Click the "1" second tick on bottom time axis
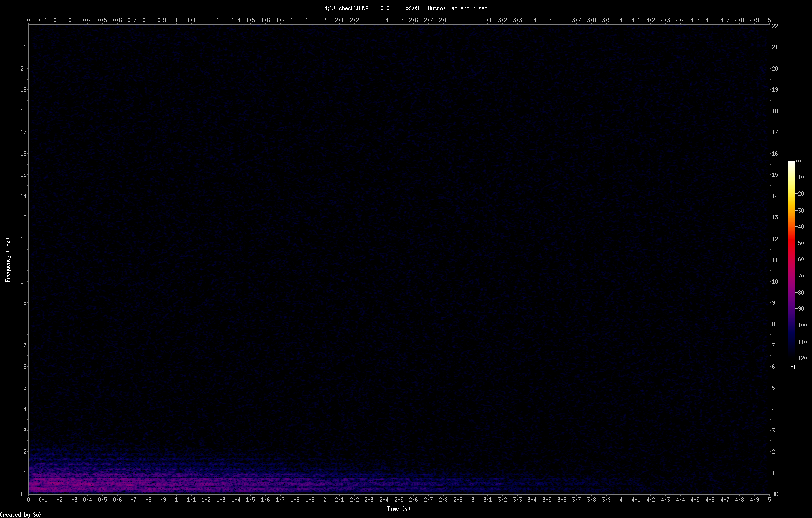 [x=176, y=500]
